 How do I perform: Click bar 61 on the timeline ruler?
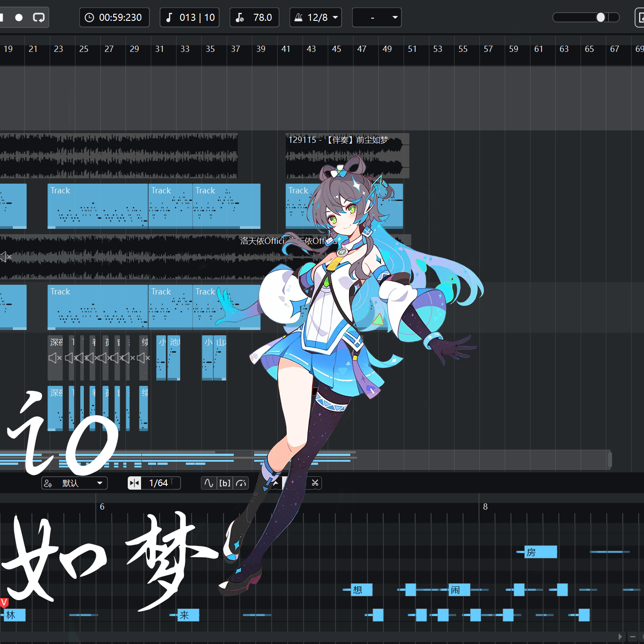coord(538,49)
